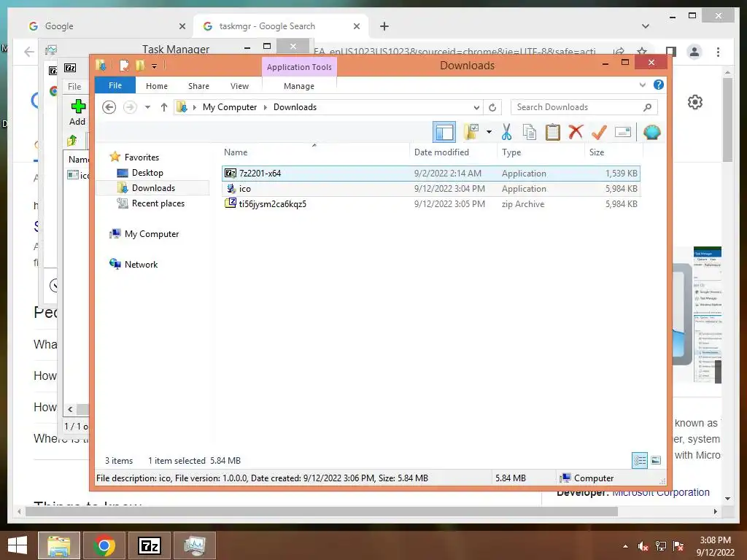Click the arrow after My Computer in the breadcrumb
The width and height of the screenshot is (747, 560).
pyautogui.click(x=266, y=107)
